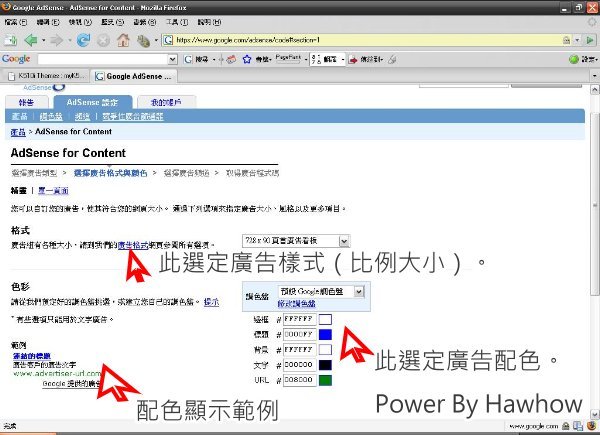Open the History (S) menu
This screenshot has height=435, width=600.
point(112,22)
